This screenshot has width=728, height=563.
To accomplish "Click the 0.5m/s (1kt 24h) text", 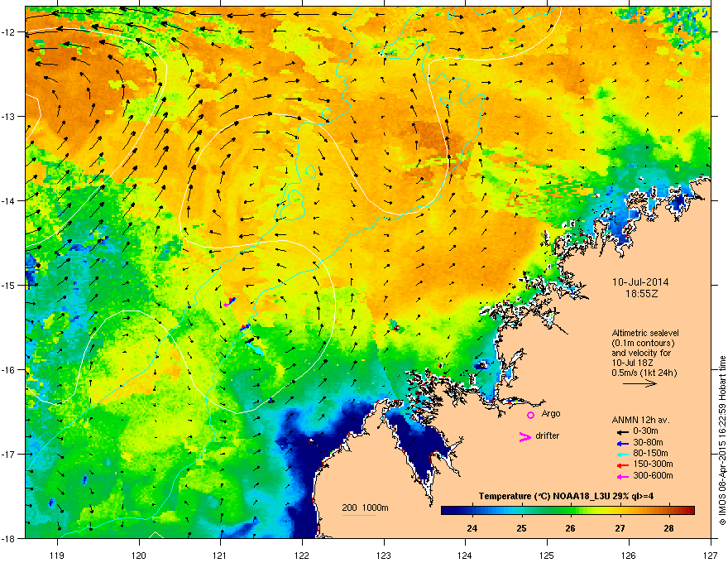I will (x=644, y=373).
